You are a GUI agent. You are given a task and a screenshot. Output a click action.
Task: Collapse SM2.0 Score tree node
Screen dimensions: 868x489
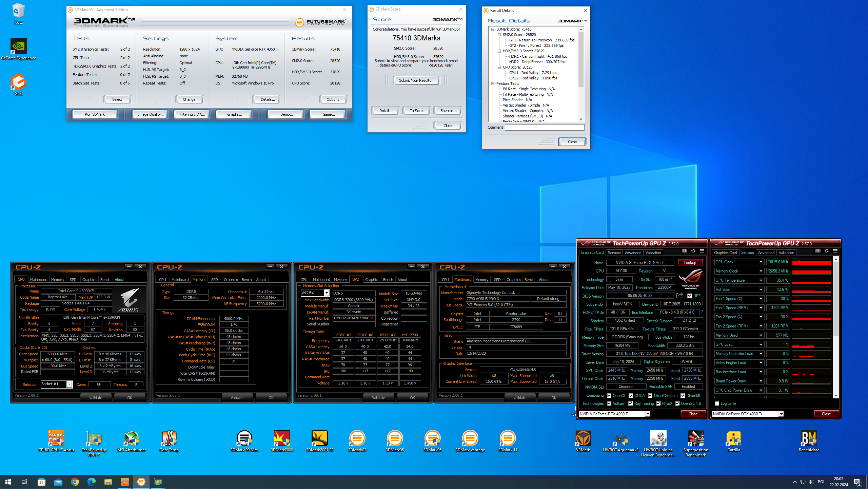click(499, 35)
